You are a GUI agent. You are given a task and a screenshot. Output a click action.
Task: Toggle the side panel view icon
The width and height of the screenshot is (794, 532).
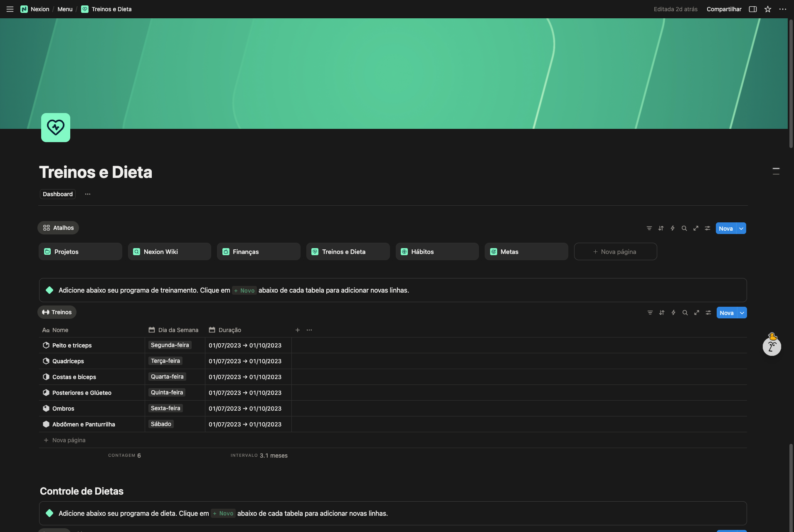pyautogui.click(x=752, y=9)
